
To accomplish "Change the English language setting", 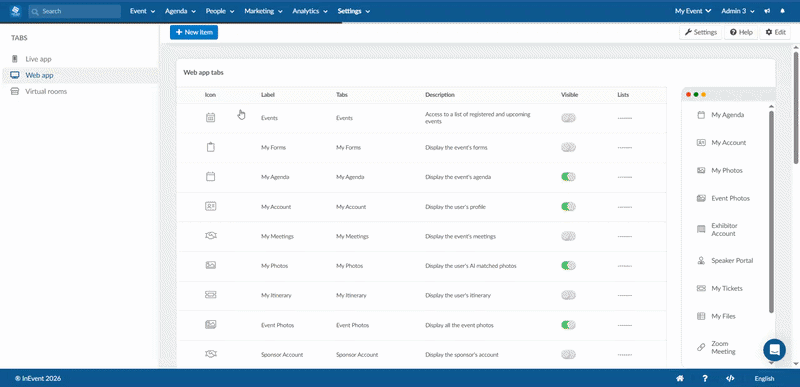I will pyautogui.click(x=764, y=378).
